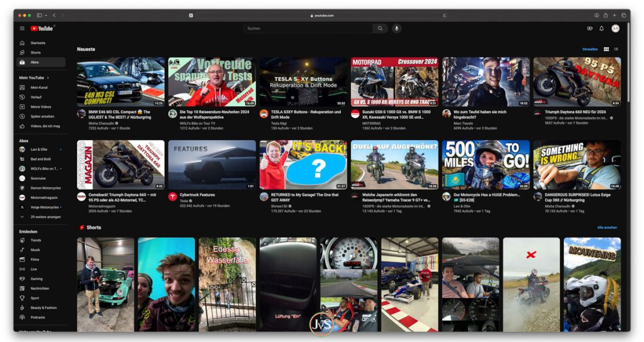Open a new Safari tab

pyautogui.click(x=614, y=15)
